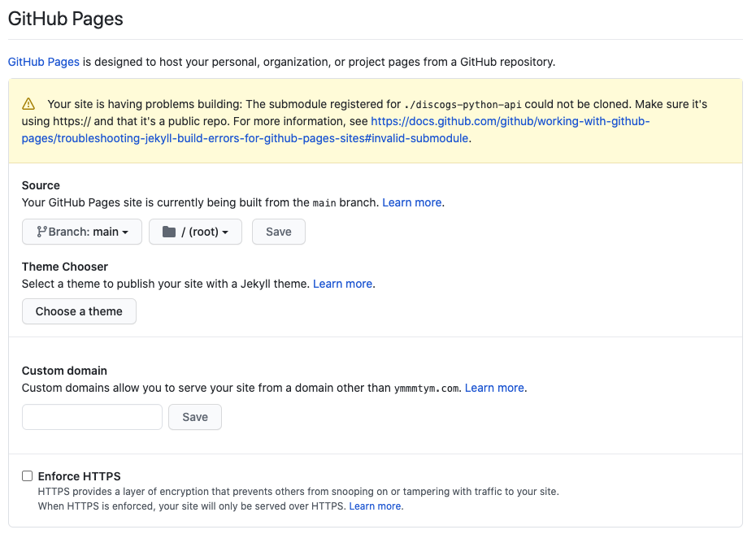This screenshot has height=534, width=756.
Task: Open Learn more under Enforce HTTPS
Action: coord(374,506)
